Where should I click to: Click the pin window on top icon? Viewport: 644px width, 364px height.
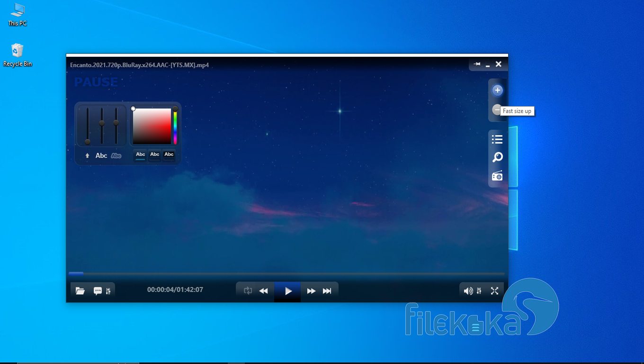point(477,64)
